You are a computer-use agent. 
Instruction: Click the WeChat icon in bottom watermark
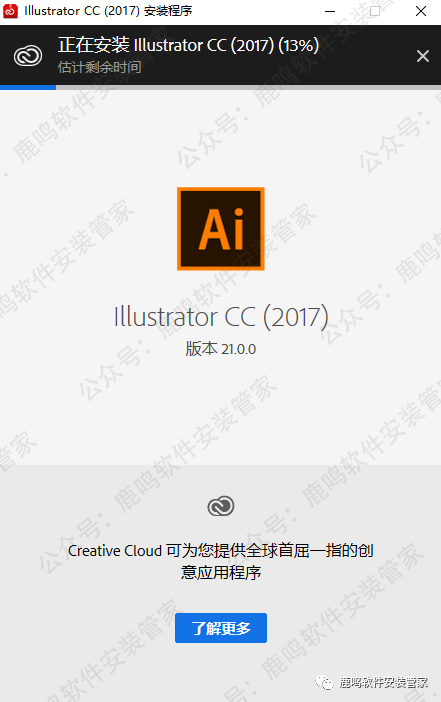(324, 682)
